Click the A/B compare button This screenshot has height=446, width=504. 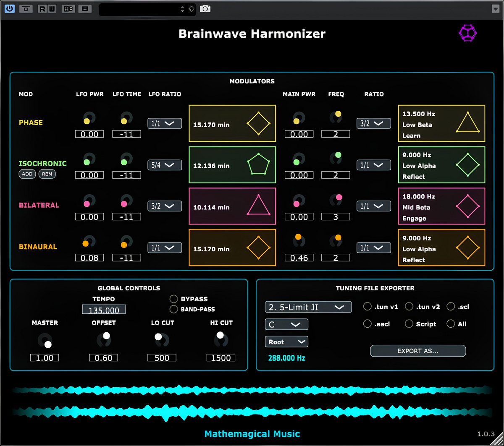[x=68, y=8]
